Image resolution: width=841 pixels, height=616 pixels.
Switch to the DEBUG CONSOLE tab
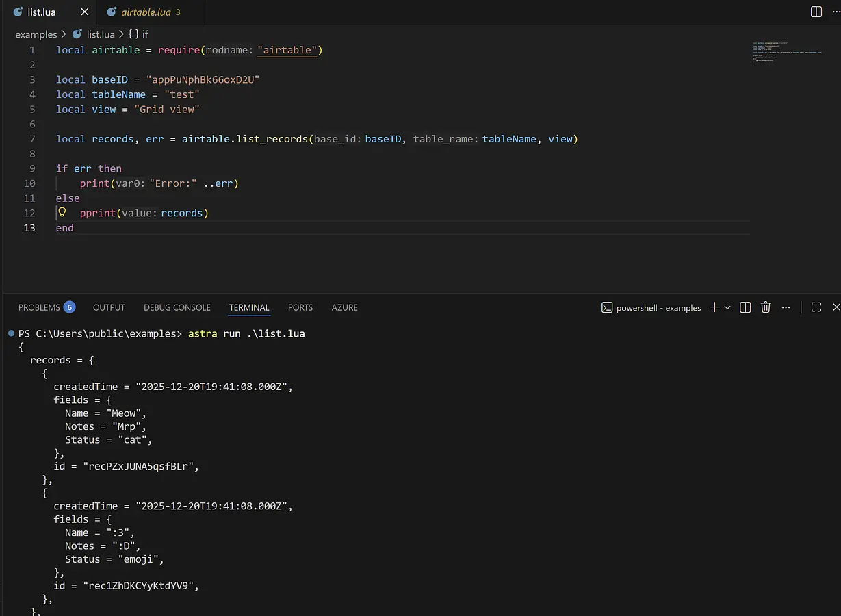point(177,307)
